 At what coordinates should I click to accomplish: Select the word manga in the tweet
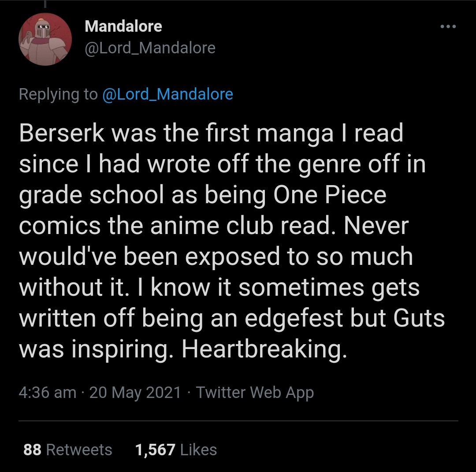(x=295, y=135)
